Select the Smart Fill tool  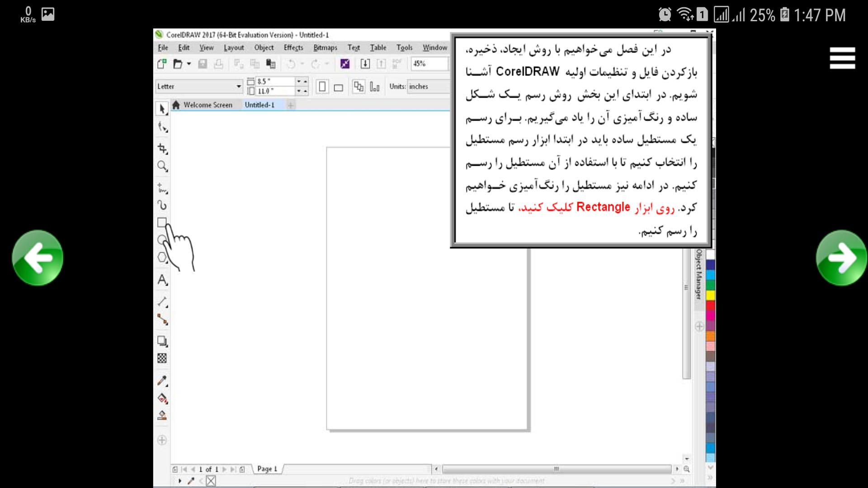[162, 415]
